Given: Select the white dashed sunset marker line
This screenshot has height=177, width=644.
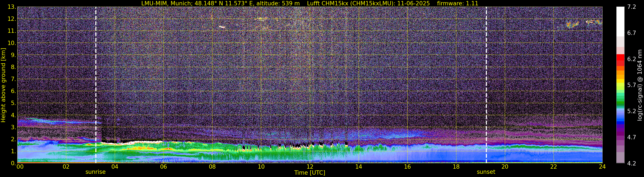Looking at the screenshot, I should pos(486,85).
